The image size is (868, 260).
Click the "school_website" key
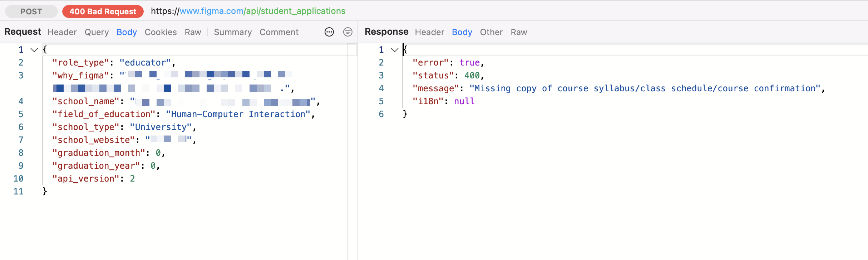[x=93, y=140]
